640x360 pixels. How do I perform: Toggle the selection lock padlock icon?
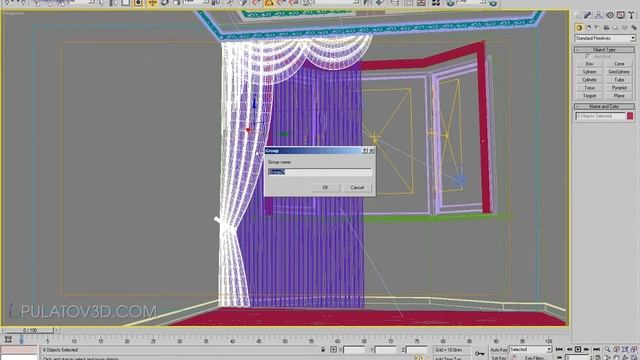coord(323,350)
